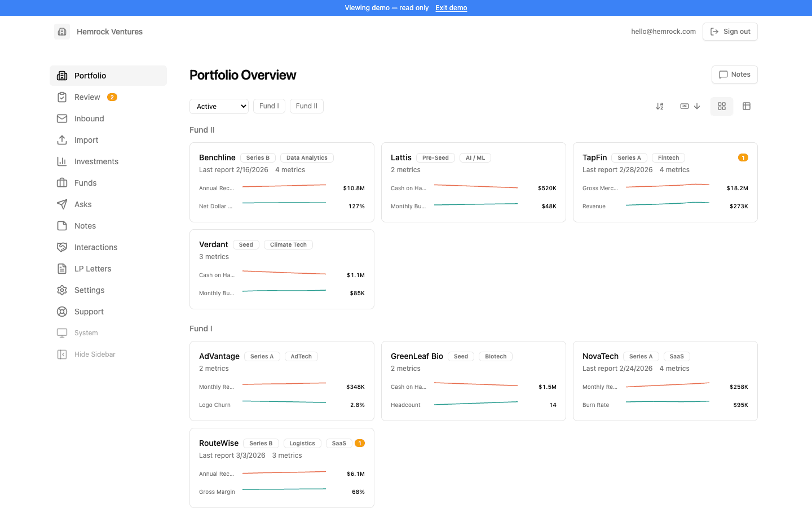This screenshot has height=508, width=812.
Task: Click the Asks paper-plane icon
Action: 62,204
